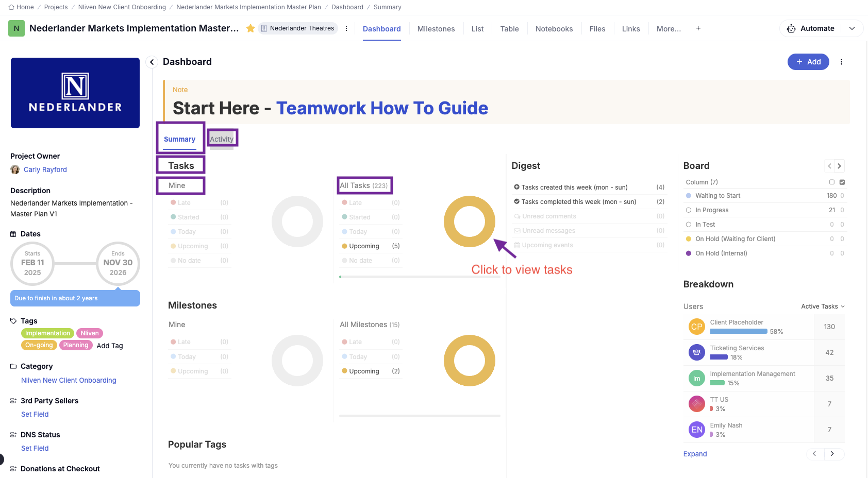Click the Implementation Management Im avatar
The image size is (868, 478).
697,378
